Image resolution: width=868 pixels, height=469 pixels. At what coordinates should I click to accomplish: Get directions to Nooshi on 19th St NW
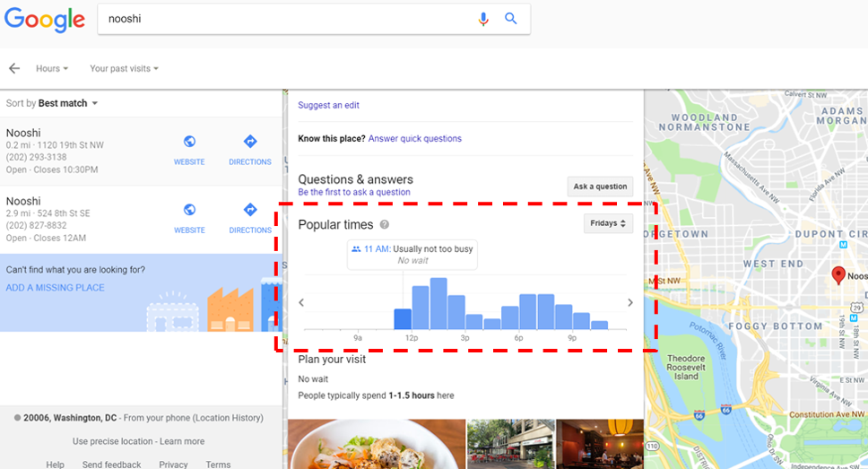point(250,150)
